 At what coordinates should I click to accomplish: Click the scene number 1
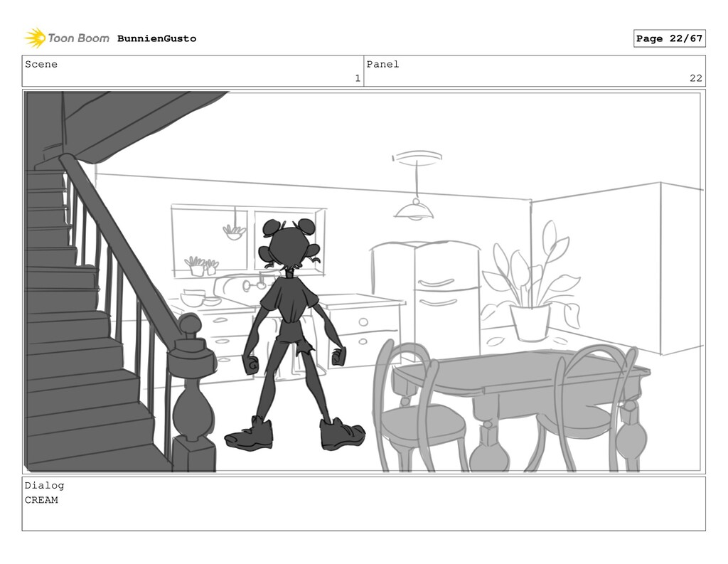pyautogui.click(x=358, y=78)
